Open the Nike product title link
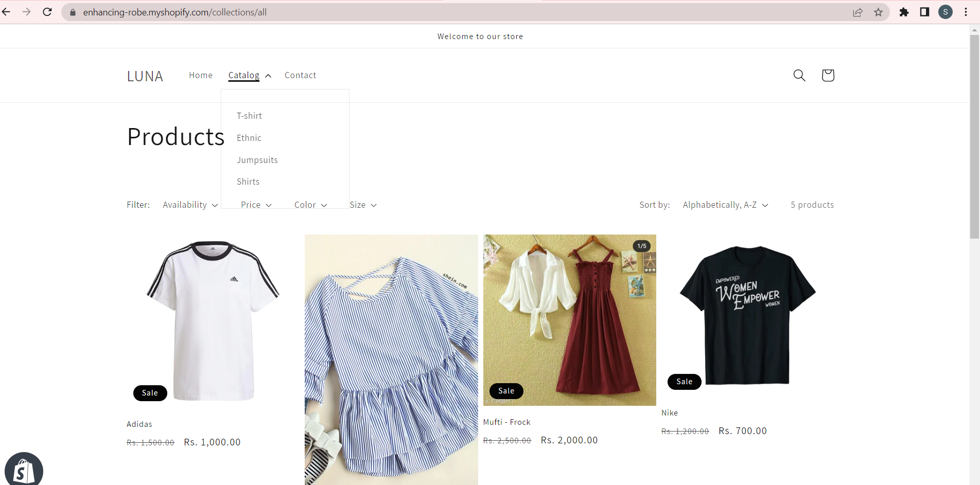Screen dimensions: 980x485 670,413
